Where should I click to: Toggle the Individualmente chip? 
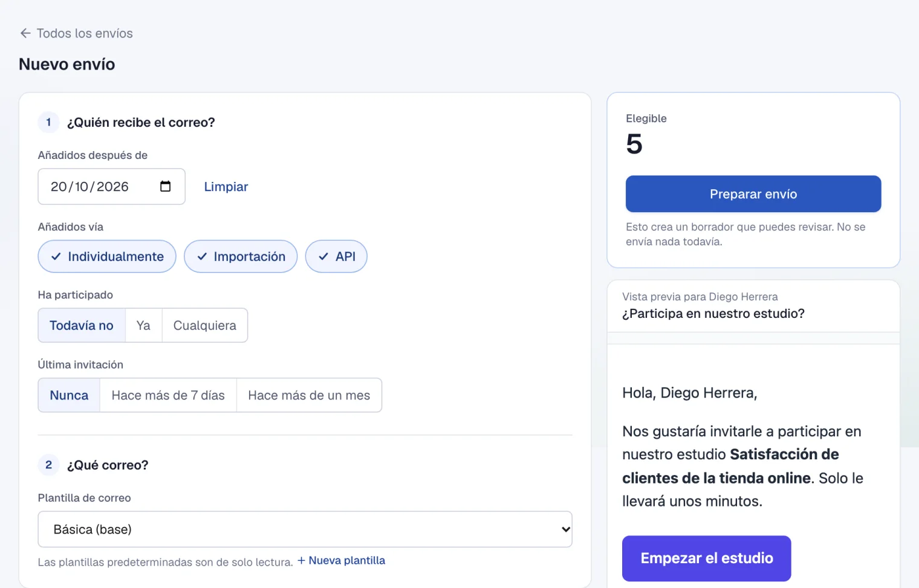point(107,256)
